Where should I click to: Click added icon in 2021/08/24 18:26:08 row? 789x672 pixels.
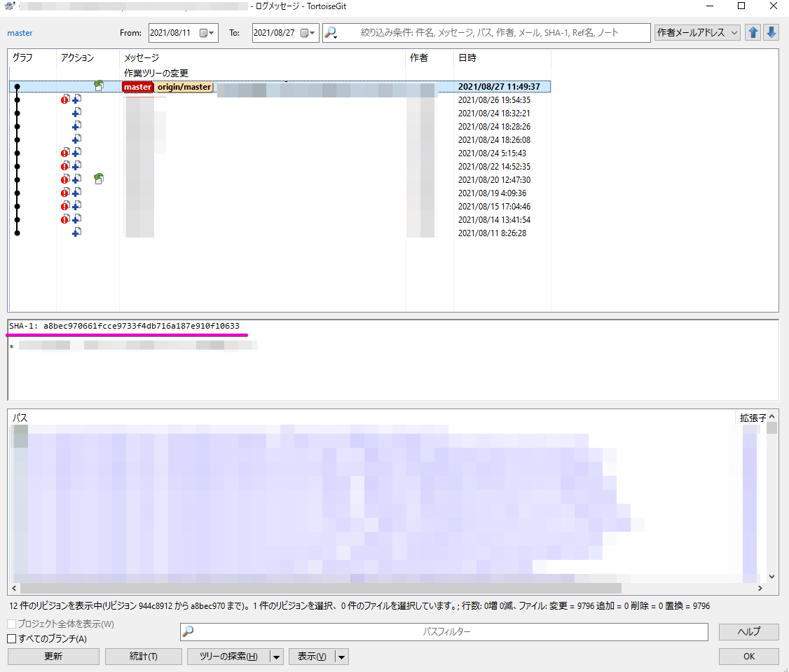tap(76, 139)
